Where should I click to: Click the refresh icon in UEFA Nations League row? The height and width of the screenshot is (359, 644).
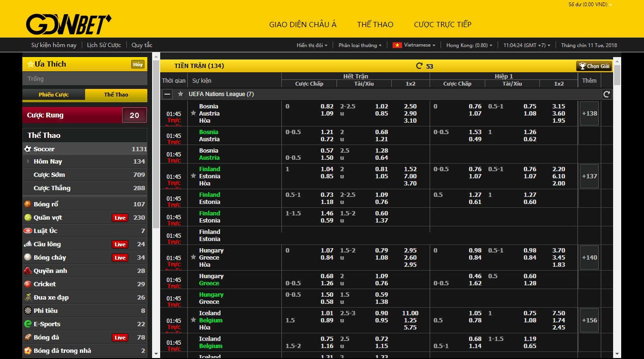tap(606, 94)
